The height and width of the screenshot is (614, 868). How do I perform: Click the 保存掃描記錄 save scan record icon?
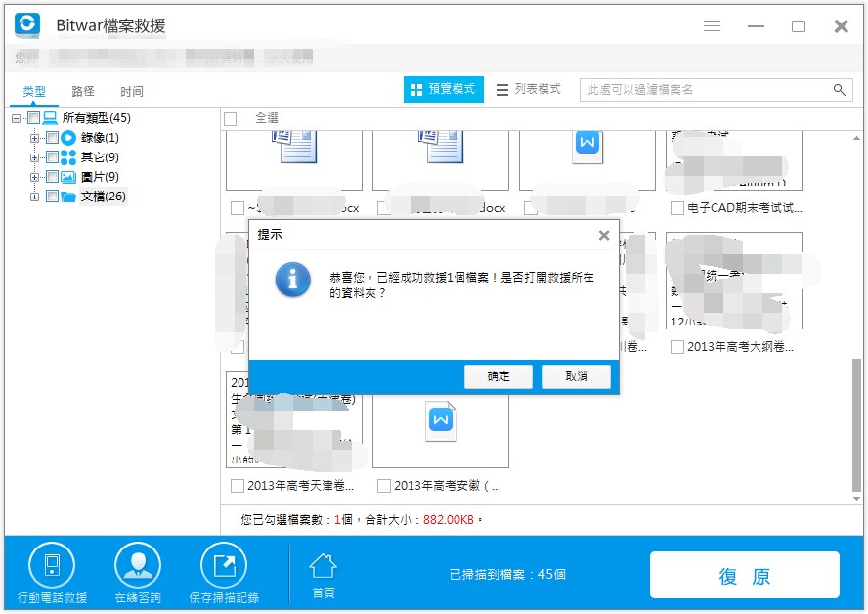(x=224, y=565)
